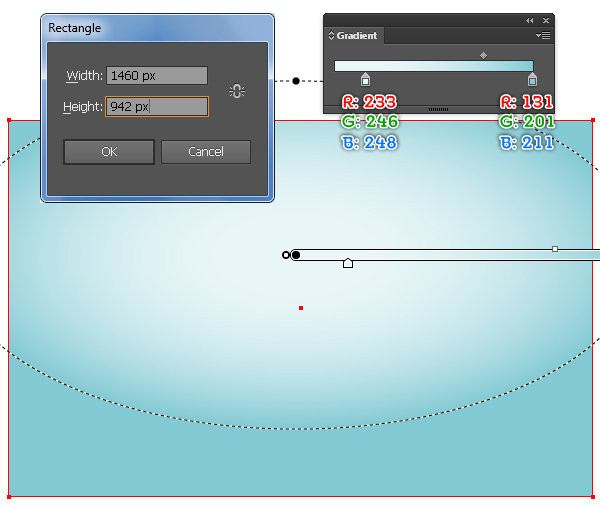This screenshot has width=600, height=508.
Task: Click the midpoint square on canvas annotator
Action: tap(555, 249)
